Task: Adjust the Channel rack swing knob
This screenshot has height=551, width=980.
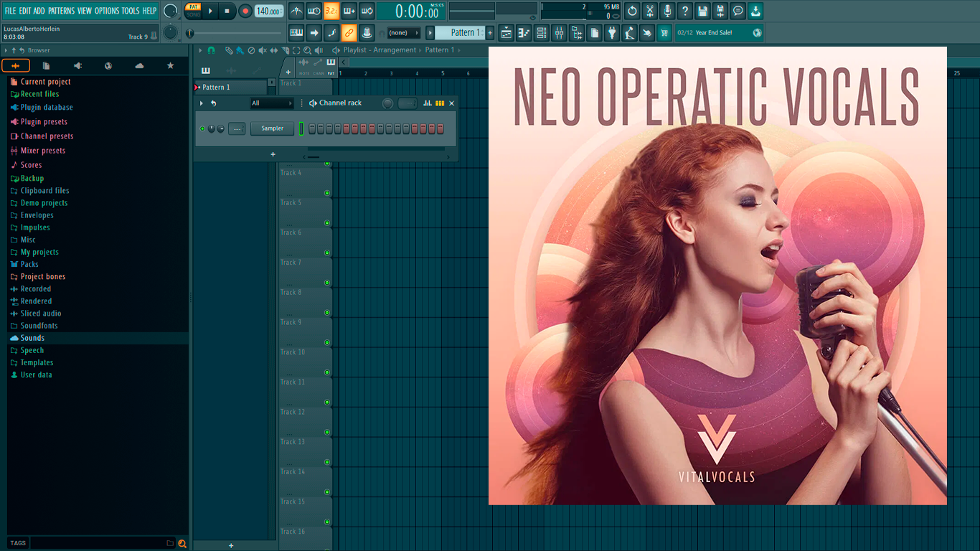Action: (388, 103)
